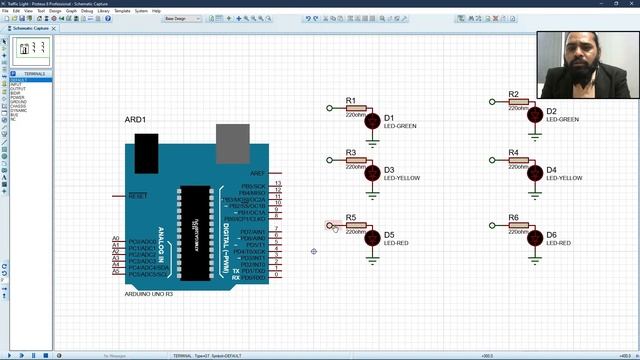The image size is (640, 360).
Task: Select the Schematic Capture tab
Action: [x=30, y=28]
